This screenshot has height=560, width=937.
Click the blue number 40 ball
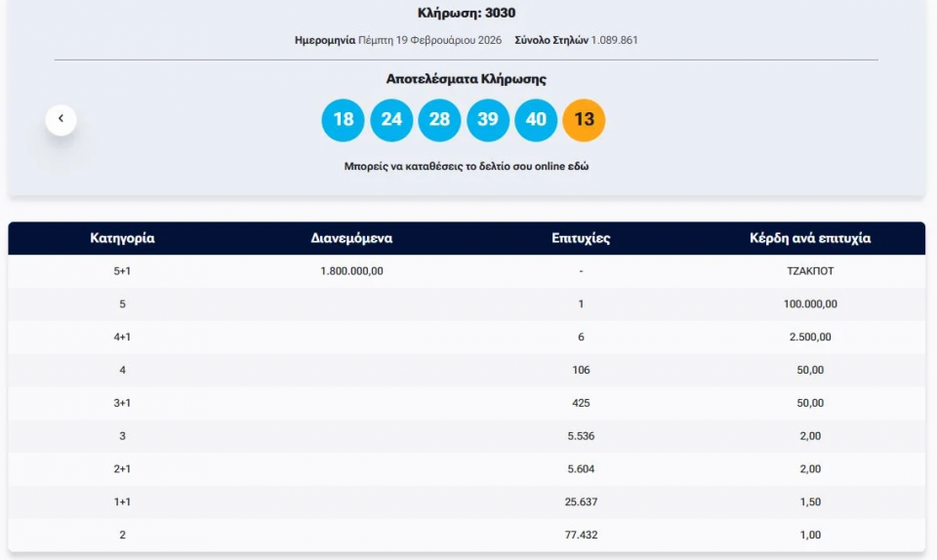536,120
